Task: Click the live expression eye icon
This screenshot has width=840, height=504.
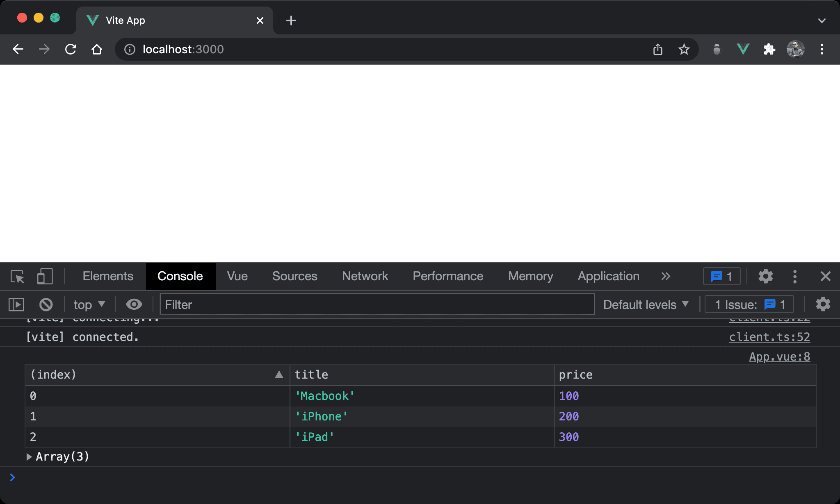Action: [x=134, y=304]
